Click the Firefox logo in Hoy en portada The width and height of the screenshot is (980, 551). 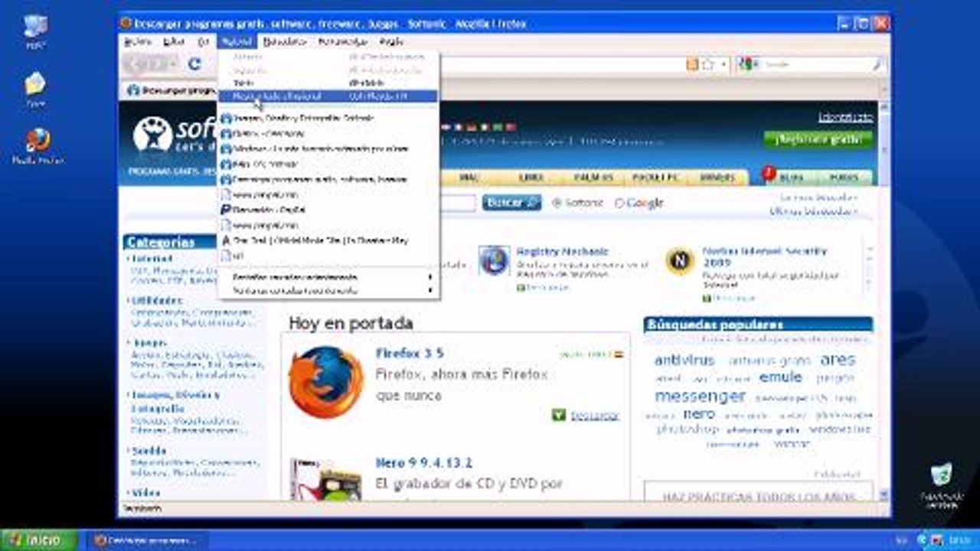tap(325, 382)
